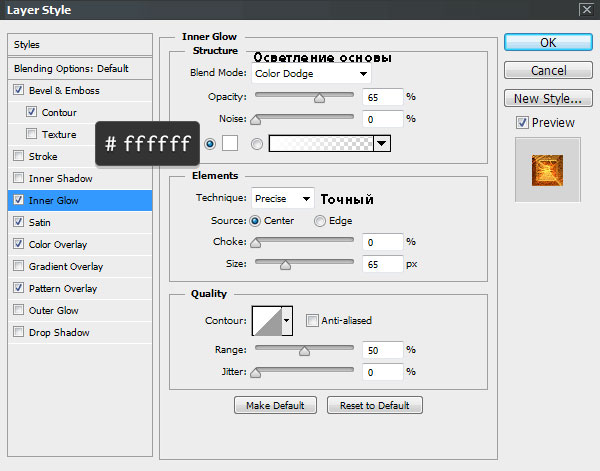Click the transparent gradient preview bar
This screenshot has width=600, height=471.
[321, 144]
